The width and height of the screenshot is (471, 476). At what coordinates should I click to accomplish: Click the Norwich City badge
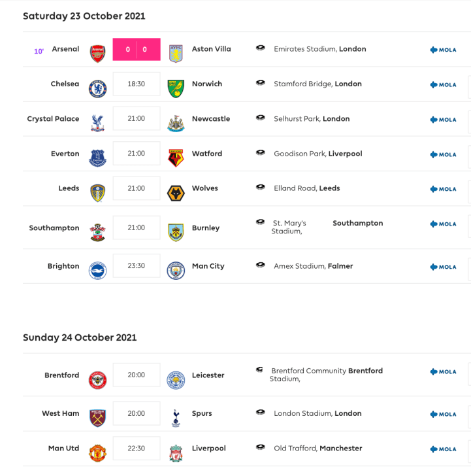tap(176, 88)
